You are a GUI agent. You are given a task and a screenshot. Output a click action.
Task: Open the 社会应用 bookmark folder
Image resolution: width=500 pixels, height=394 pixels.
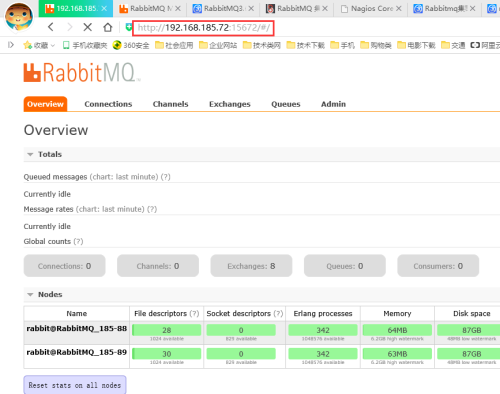tap(174, 45)
